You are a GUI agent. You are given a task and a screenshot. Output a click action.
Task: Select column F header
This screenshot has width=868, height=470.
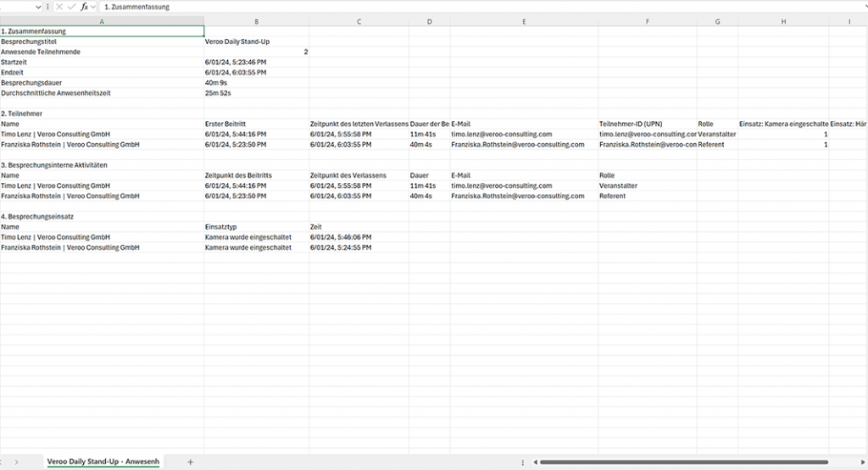pos(647,21)
